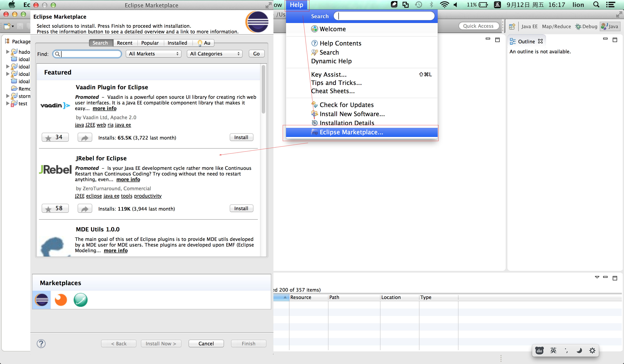Toggle English mode in the input method bar
Screen dimensions: 624x364
553,350
